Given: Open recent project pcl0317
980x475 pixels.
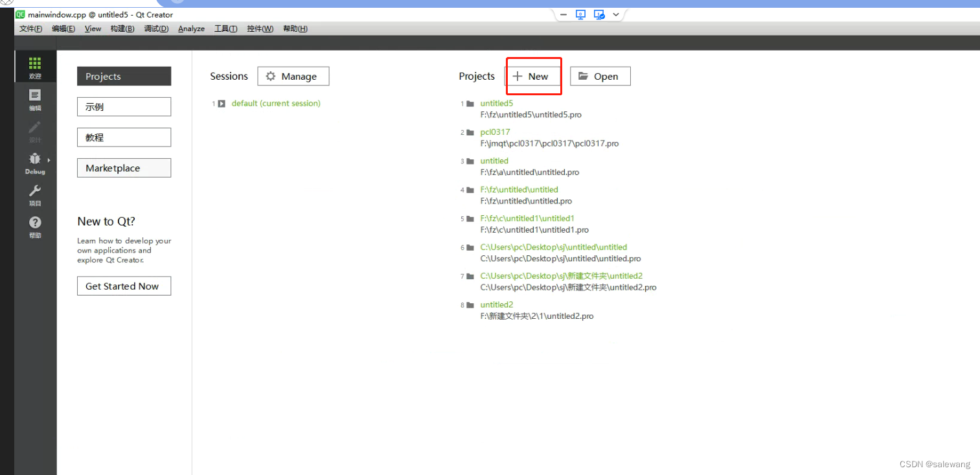Looking at the screenshot, I should pyautogui.click(x=495, y=132).
